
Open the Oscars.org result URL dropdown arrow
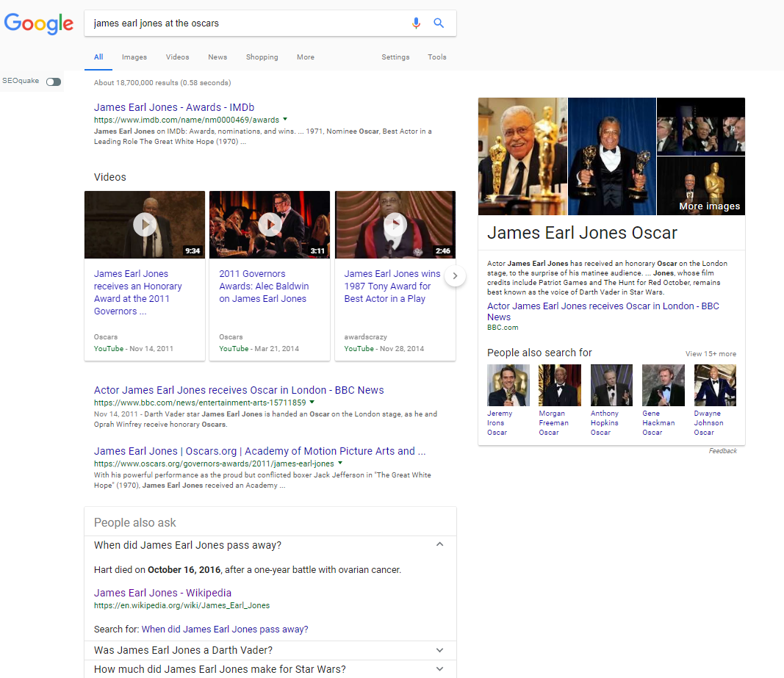pos(340,463)
